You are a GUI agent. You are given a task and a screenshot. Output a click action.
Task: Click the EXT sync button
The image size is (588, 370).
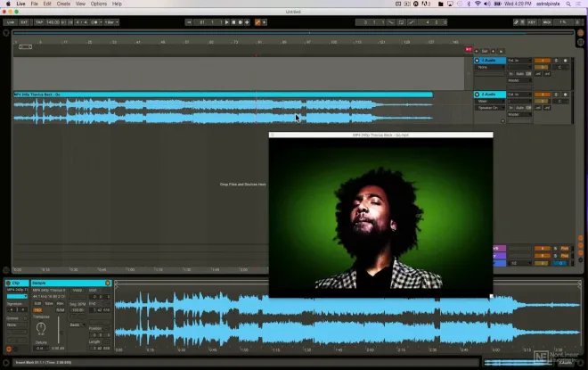coord(24,22)
